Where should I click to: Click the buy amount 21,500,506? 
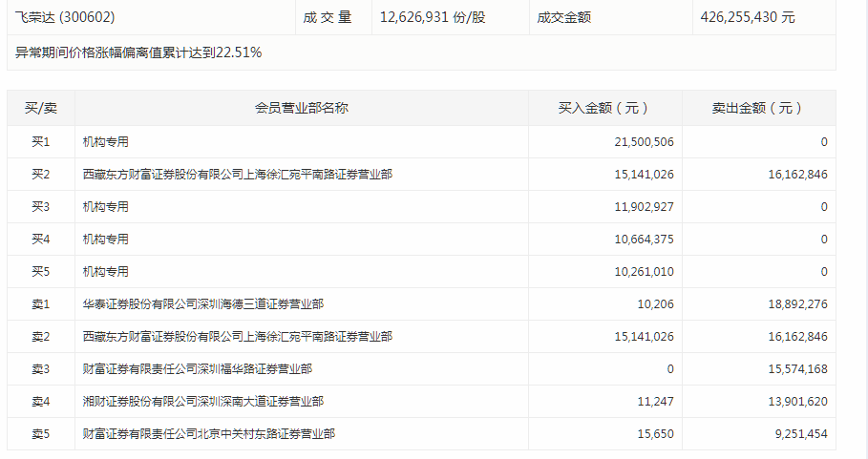click(644, 142)
